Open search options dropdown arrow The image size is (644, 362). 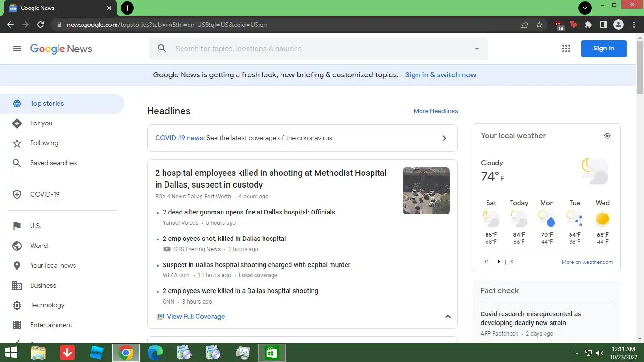477,49
